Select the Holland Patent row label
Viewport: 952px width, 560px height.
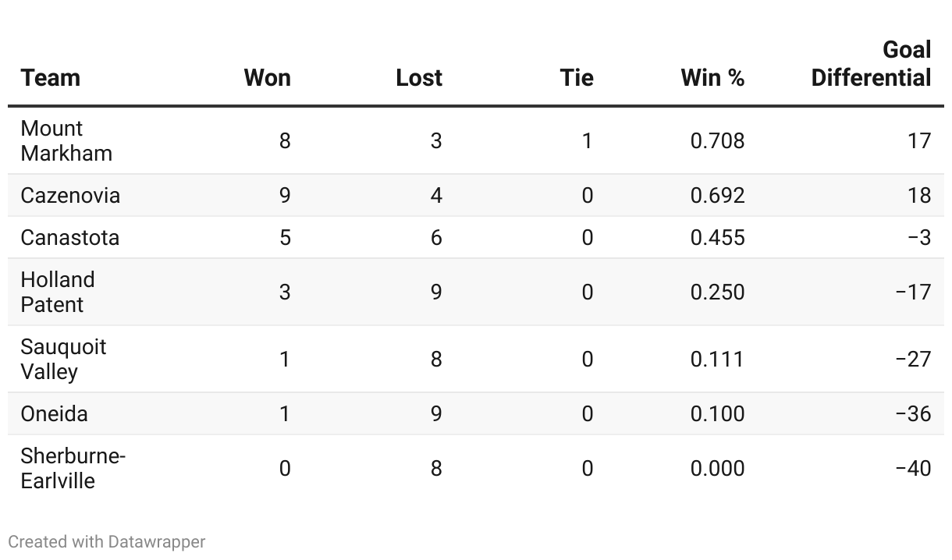[x=58, y=292]
